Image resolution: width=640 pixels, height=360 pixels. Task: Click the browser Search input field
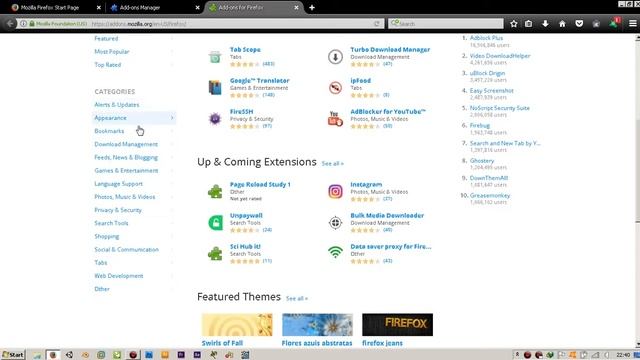tap(446, 24)
